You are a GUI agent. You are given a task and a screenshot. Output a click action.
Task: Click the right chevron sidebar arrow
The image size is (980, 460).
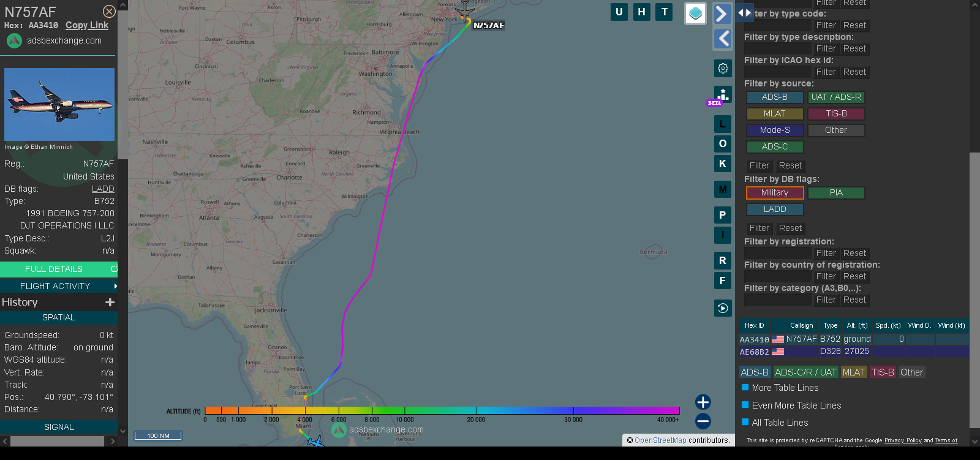723,13
